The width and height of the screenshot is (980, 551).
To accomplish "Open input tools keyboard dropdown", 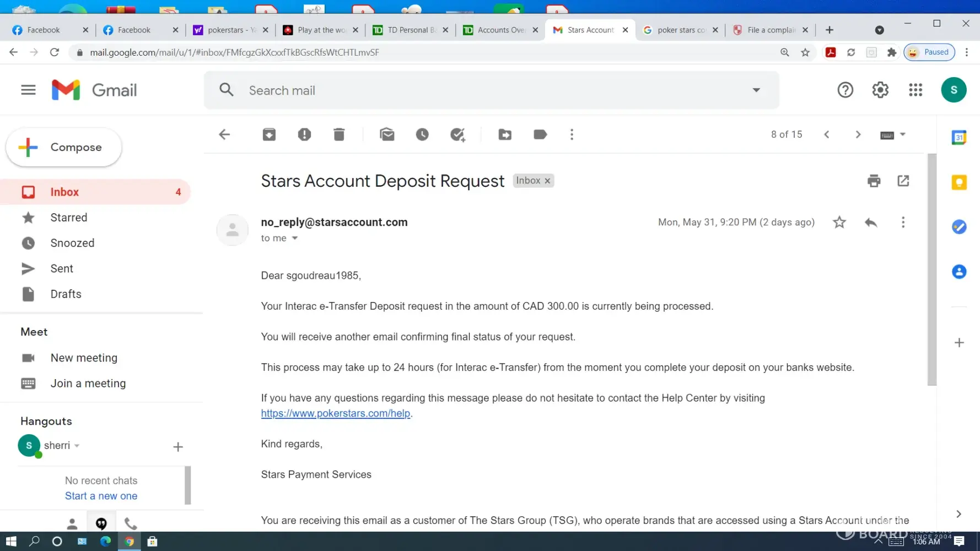I will [893, 135].
